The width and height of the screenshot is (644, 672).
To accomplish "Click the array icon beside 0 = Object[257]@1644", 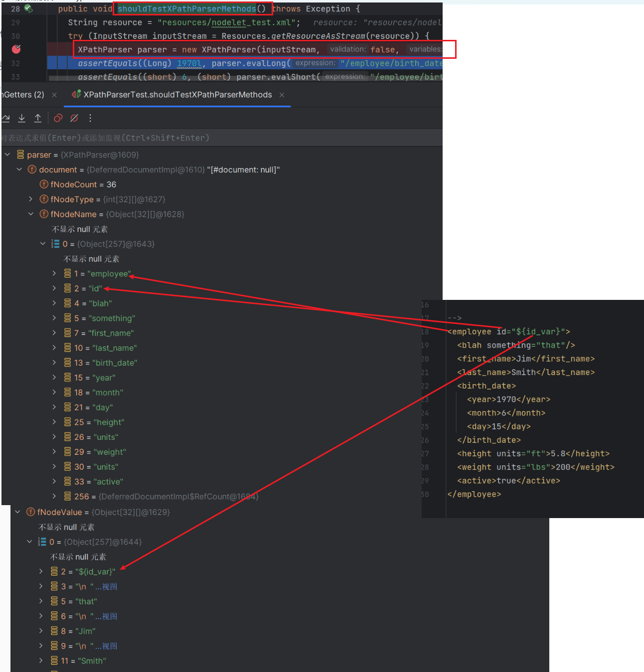I will (42, 541).
